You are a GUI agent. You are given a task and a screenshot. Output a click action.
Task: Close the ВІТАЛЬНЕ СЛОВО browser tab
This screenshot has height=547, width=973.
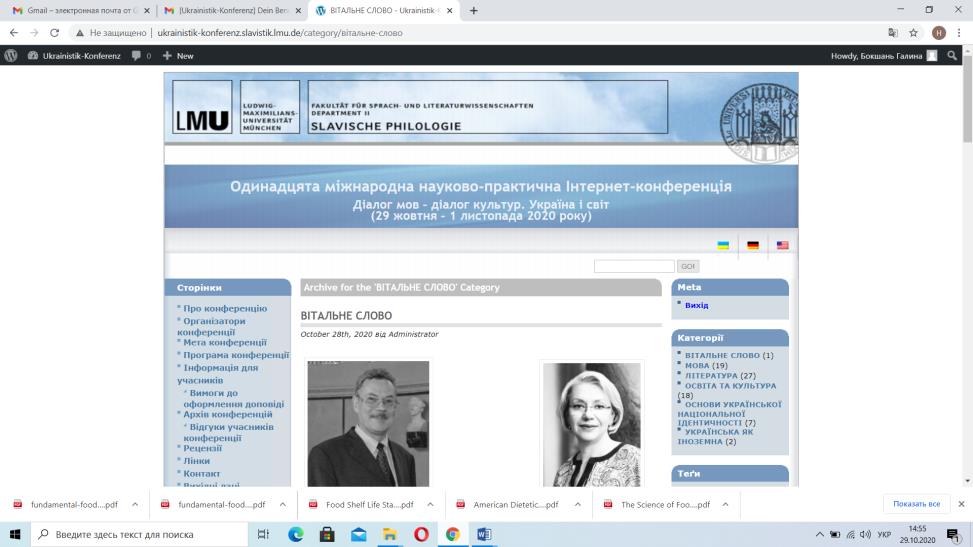[449, 11]
